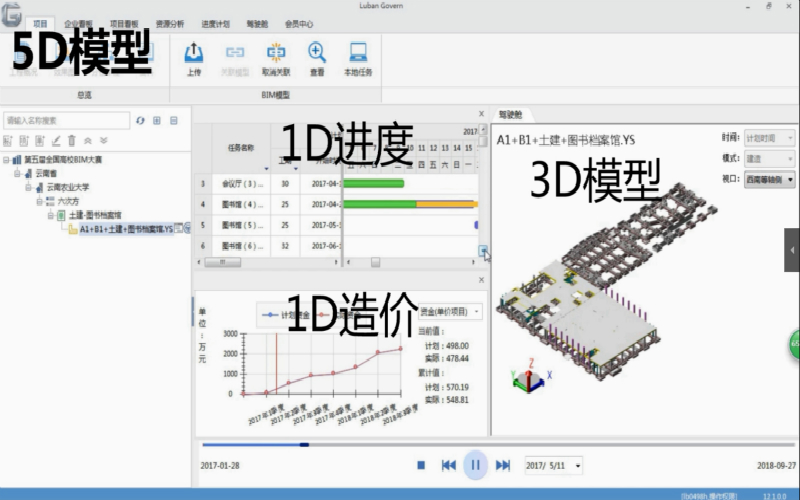The width and height of the screenshot is (800, 500).
Task: Click the orange Gantt bar segment of row 4
Action: click(x=447, y=205)
